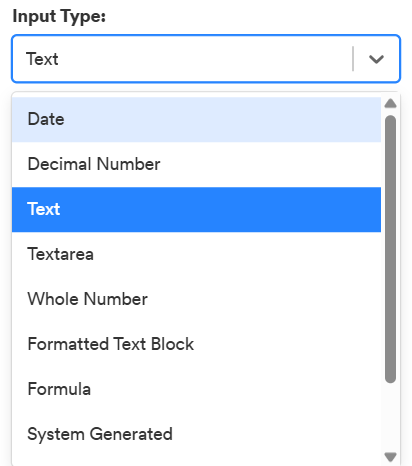
Task: Pick the option for integer values
Action: point(196,299)
